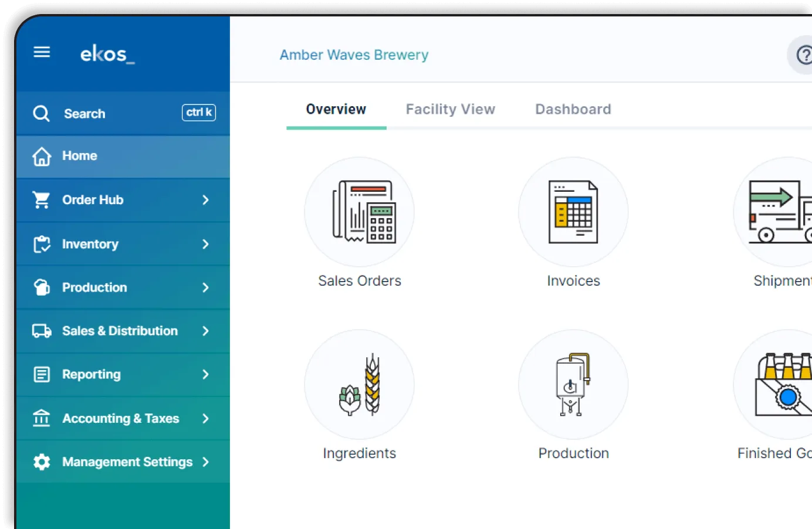The image size is (812, 529).
Task: Open the hamburger menu icon
Action: pyautogui.click(x=42, y=52)
